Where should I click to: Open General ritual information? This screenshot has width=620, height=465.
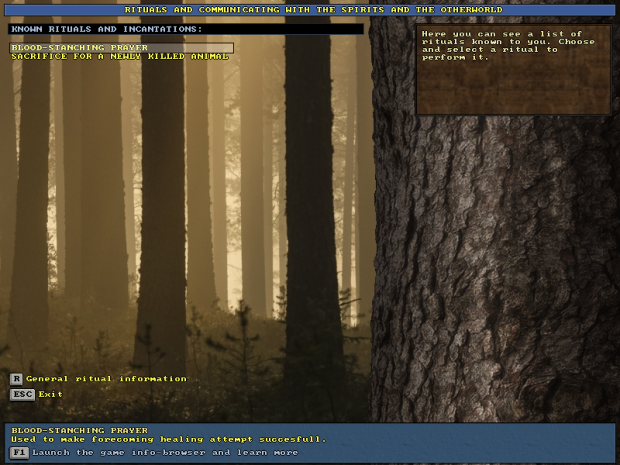click(x=106, y=379)
